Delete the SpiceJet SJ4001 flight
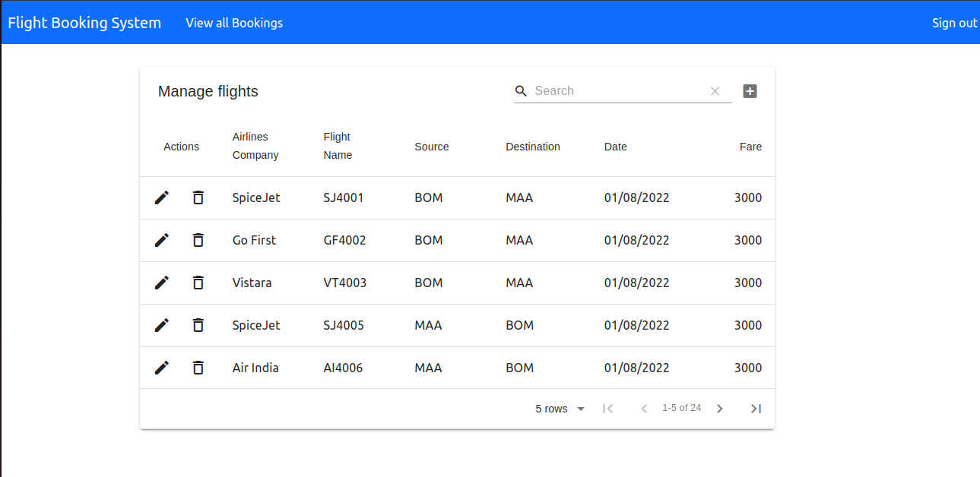 198,197
